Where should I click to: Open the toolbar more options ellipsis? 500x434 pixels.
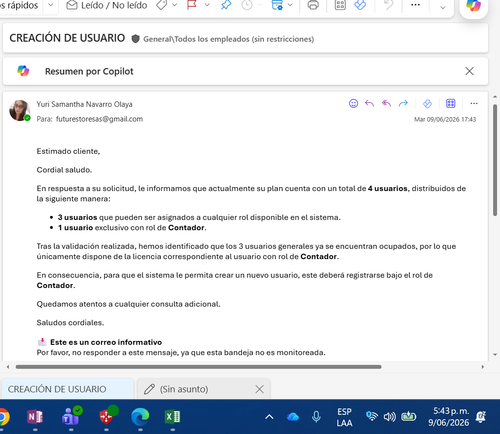[x=415, y=5]
